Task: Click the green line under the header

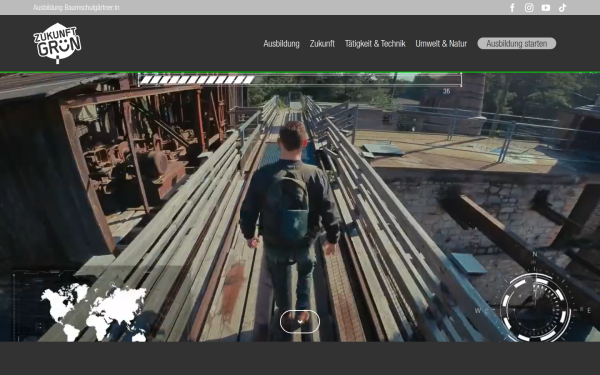Action: click(x=300, y=72)
